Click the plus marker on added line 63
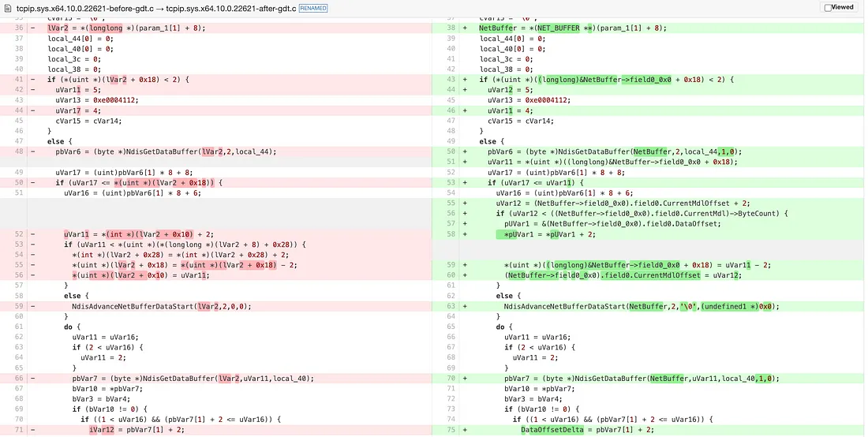 tap(464, 305)
